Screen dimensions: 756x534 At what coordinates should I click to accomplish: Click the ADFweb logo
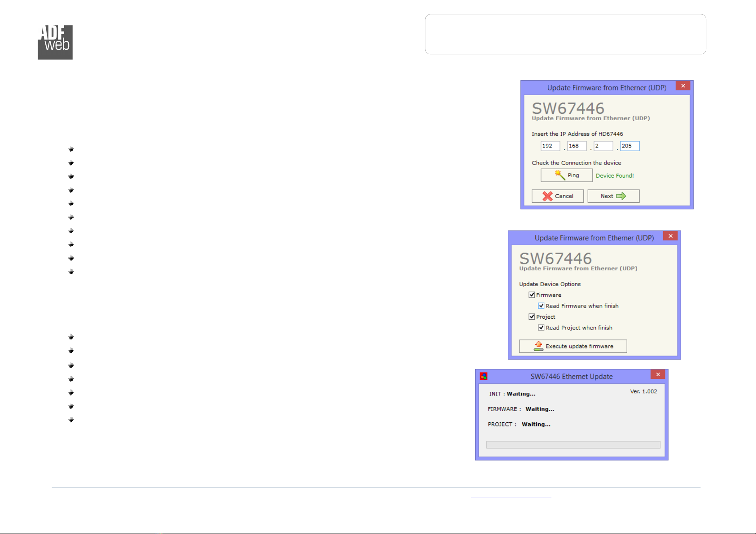[x=55, y=42]
